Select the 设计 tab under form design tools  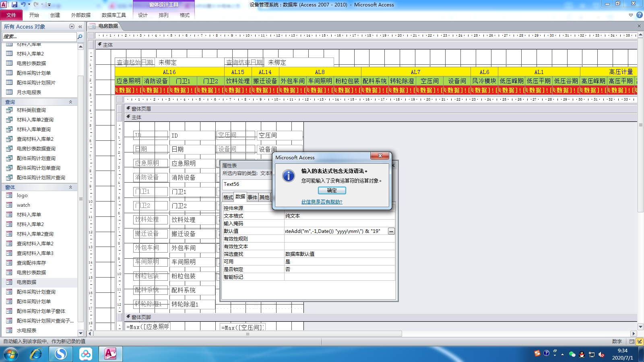(143, 15)
